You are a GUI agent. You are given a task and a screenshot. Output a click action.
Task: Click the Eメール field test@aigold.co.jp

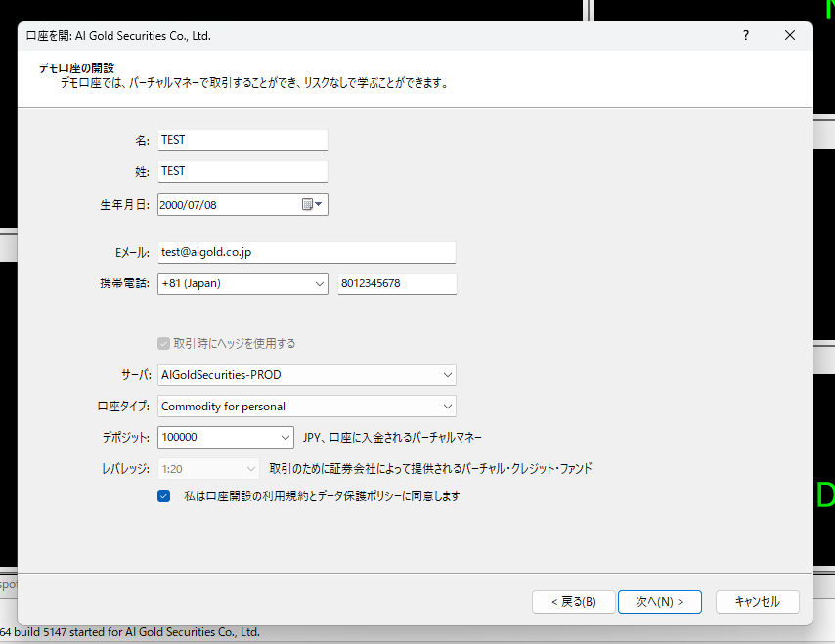click(306, 252)
